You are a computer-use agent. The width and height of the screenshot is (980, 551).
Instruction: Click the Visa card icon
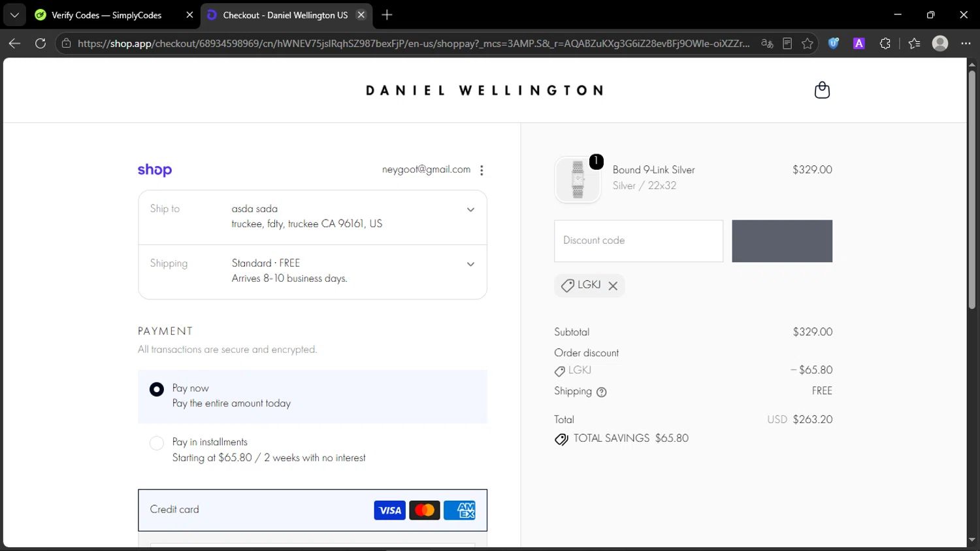point(390,510)
